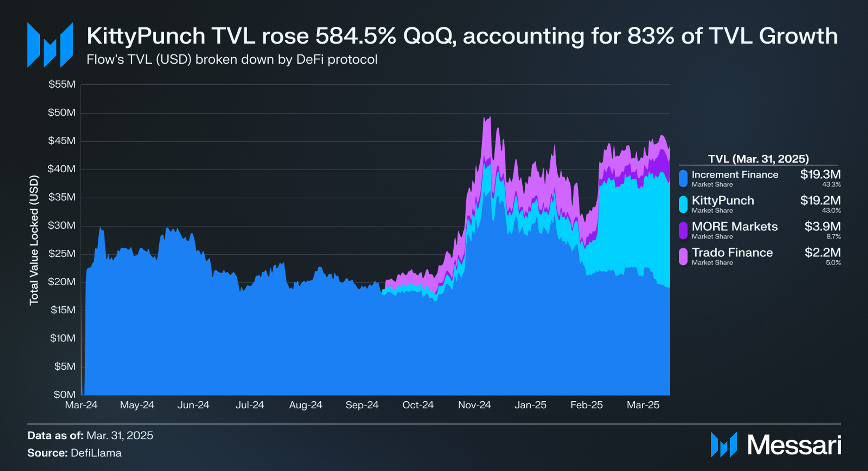The image size is (868, 471).
Task: Click the TVL (Mar. 31, 2025) legend header
Action: point(758,159)
